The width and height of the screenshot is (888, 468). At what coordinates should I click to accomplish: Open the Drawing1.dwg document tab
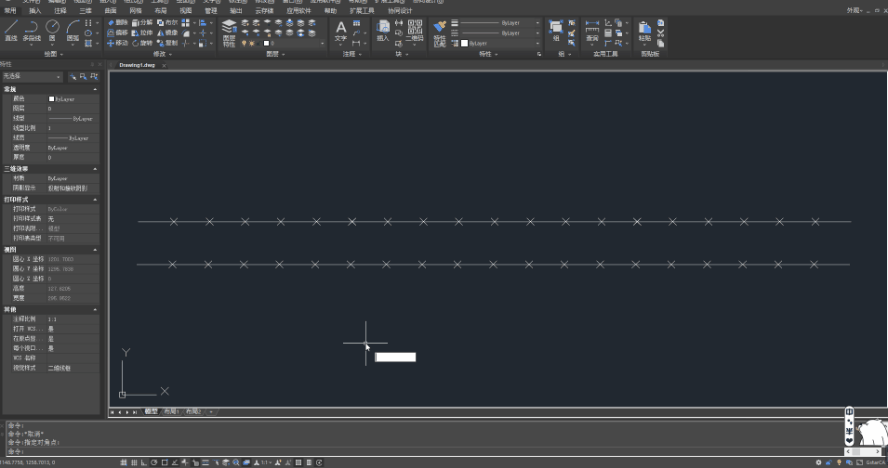[137, 65]
